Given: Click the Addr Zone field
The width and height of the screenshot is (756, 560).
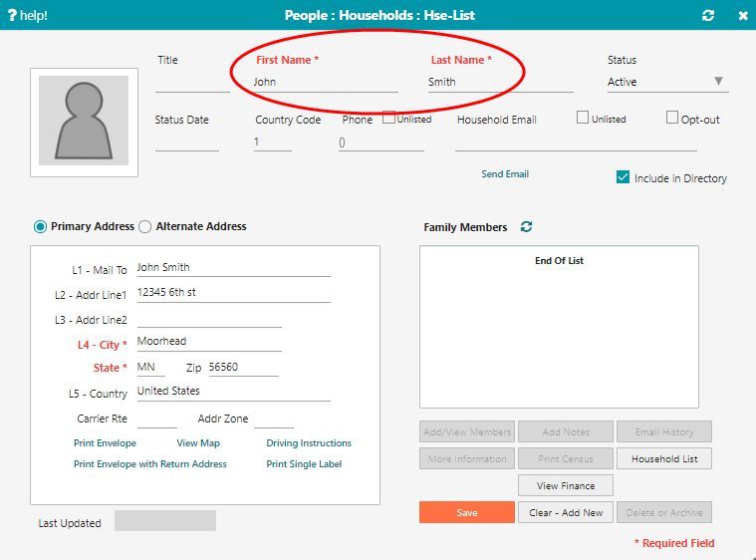Looking at the screenshot, I should 273,419.
